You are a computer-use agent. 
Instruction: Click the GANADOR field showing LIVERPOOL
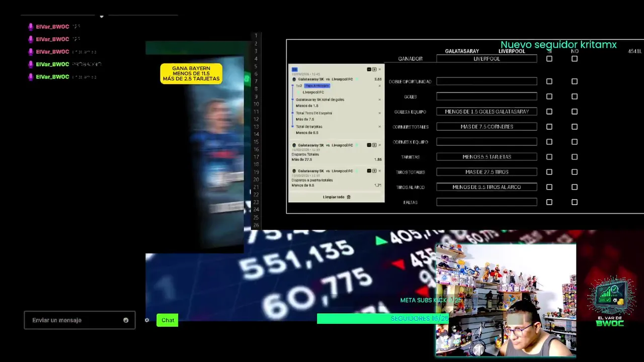tap(487, 59)
